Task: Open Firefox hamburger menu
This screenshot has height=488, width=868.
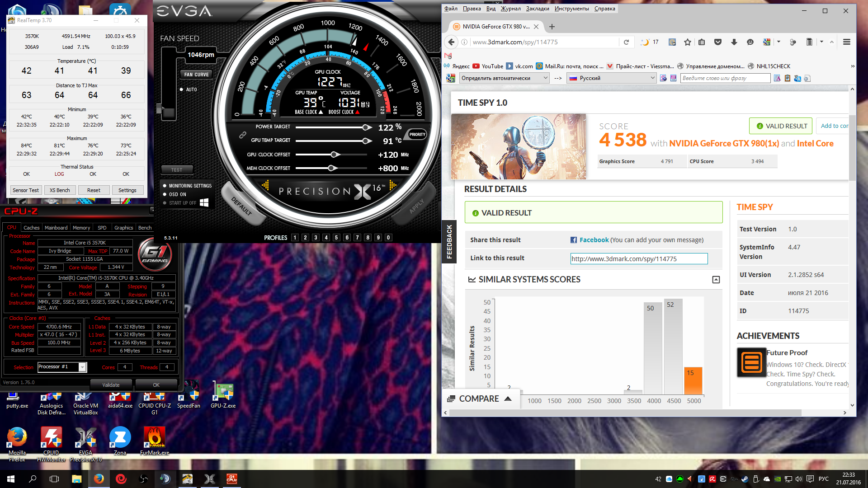Action: coord(847,42)
